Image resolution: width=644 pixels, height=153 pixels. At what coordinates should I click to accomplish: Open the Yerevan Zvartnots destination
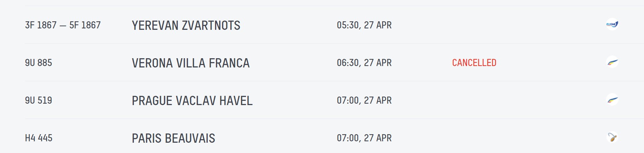click(186, 26)
